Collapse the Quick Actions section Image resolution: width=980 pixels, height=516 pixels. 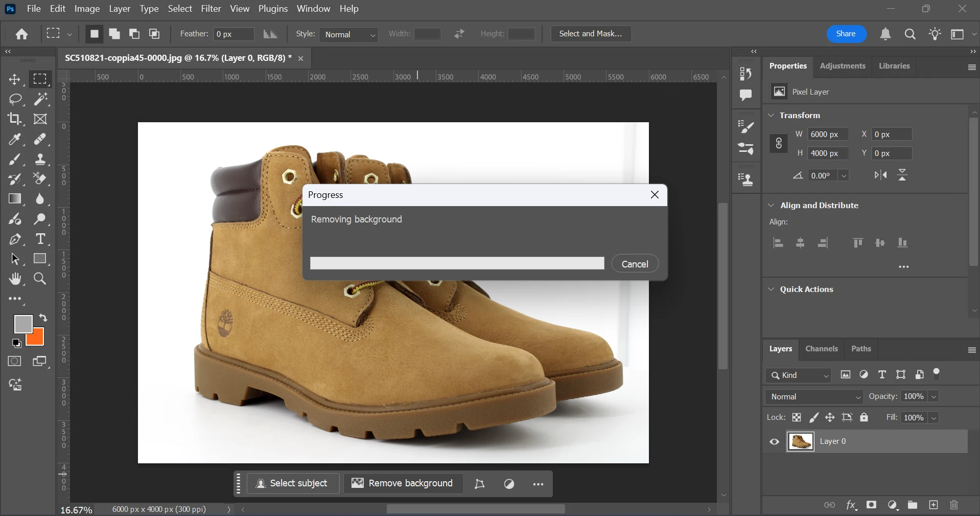tap(771, 289)
